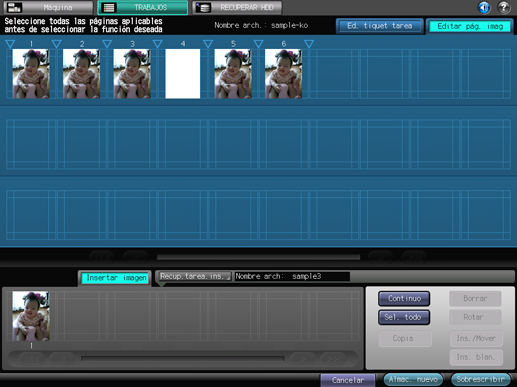Image resolution: width=517 pixels, height=387 pixels.
Task: Click the insert marker before page 1
Action: (x=10, y=44)
